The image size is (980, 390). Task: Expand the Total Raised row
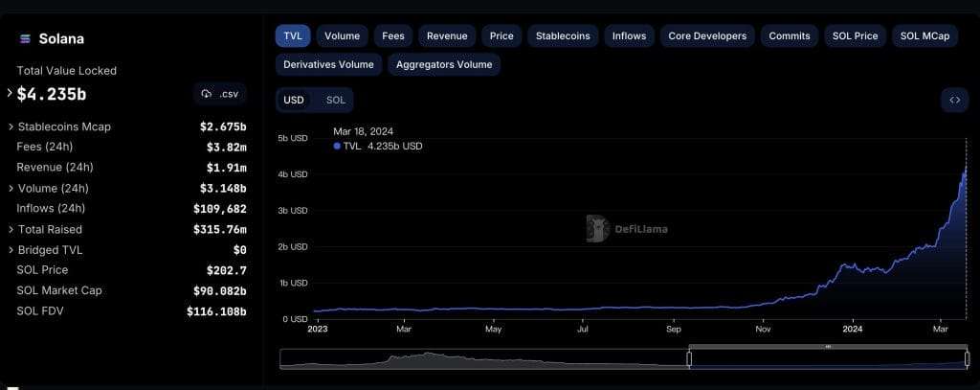point(11,230)
